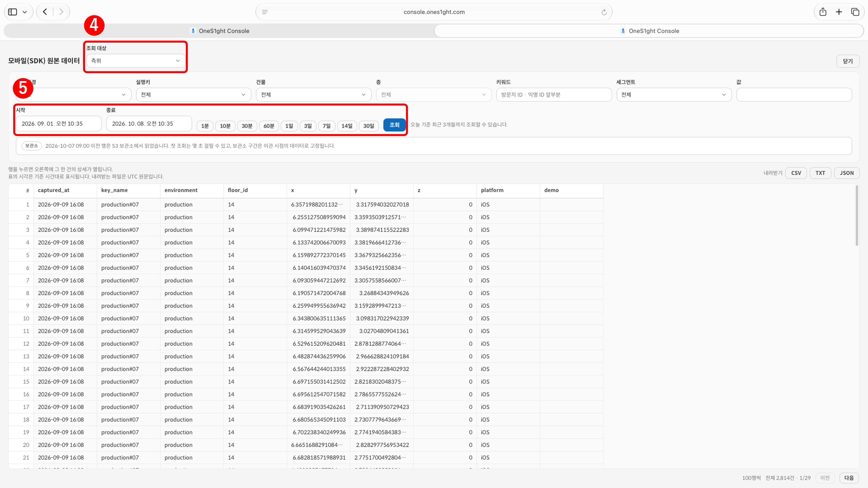Select the 30분 range preset
868x488 pixels.
(247, 126)
